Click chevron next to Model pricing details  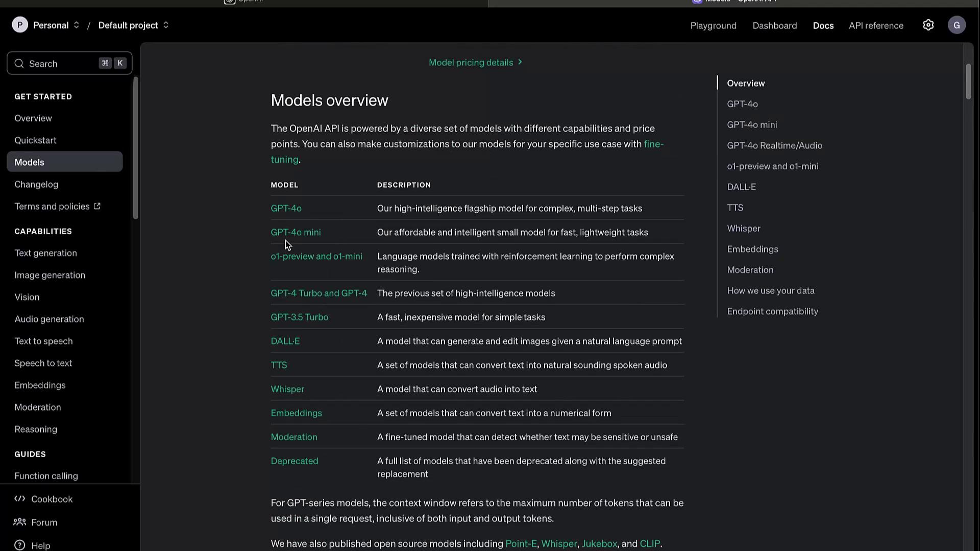520,62
